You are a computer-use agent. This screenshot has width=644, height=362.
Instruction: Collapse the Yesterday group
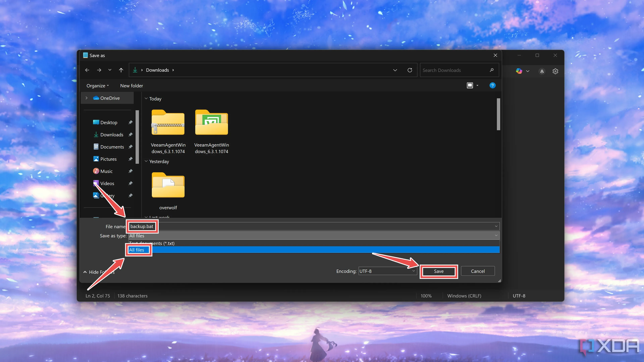click(x=146, y=161)
